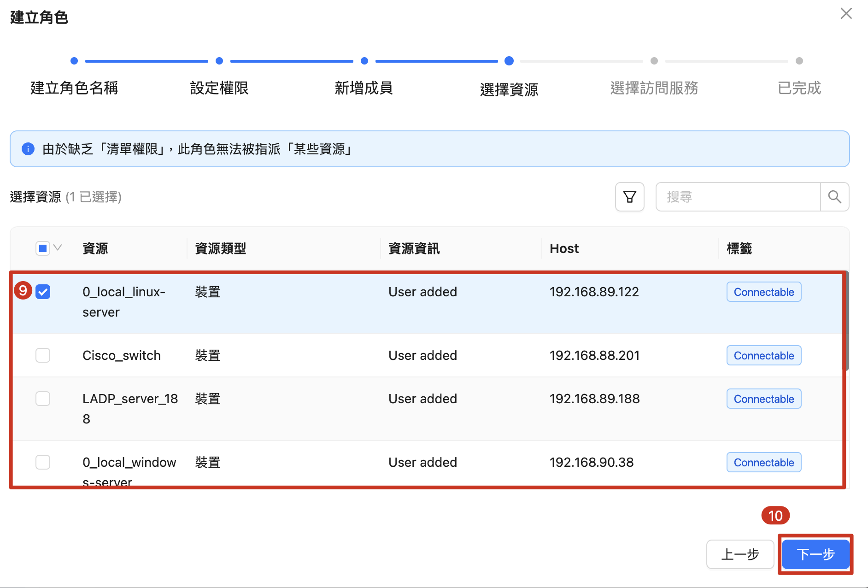Click the Connectable tag for 192.168.89.188
Viewport: 868px width, 588px height.
click(x=763, y=399)
